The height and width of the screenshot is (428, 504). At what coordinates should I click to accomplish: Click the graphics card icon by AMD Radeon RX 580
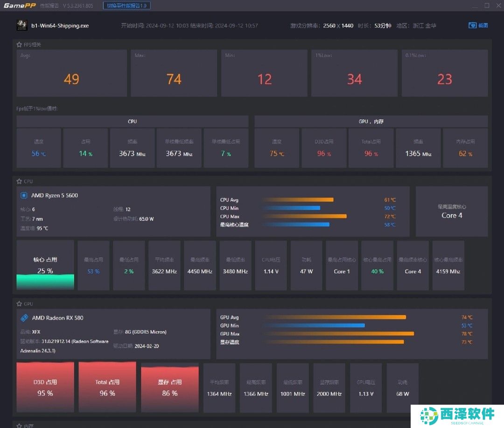24,318
